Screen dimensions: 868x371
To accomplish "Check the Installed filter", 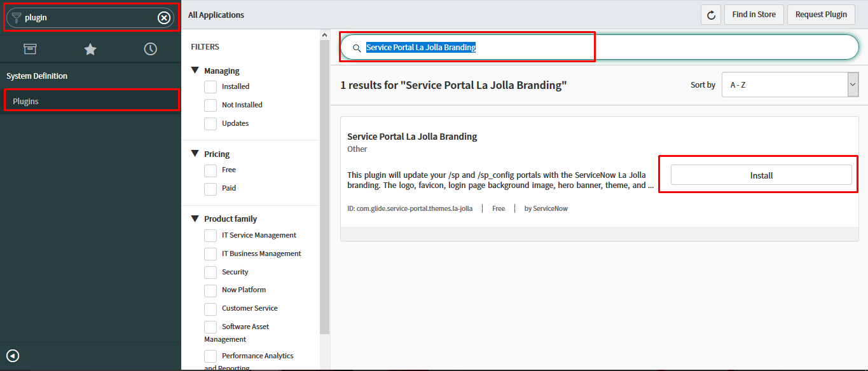I will [x=210, y=86].
